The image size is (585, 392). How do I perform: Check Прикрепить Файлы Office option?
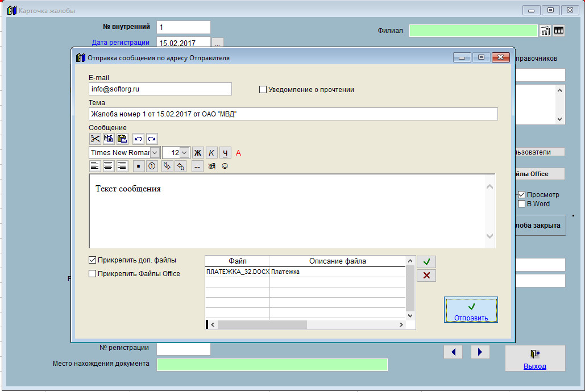click(x=93, y=274)
